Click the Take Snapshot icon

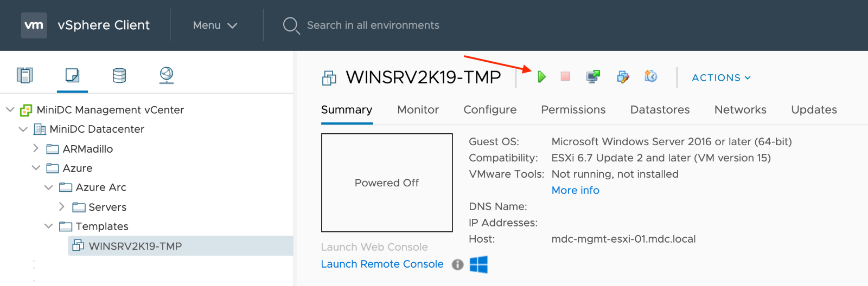point(651,76)
